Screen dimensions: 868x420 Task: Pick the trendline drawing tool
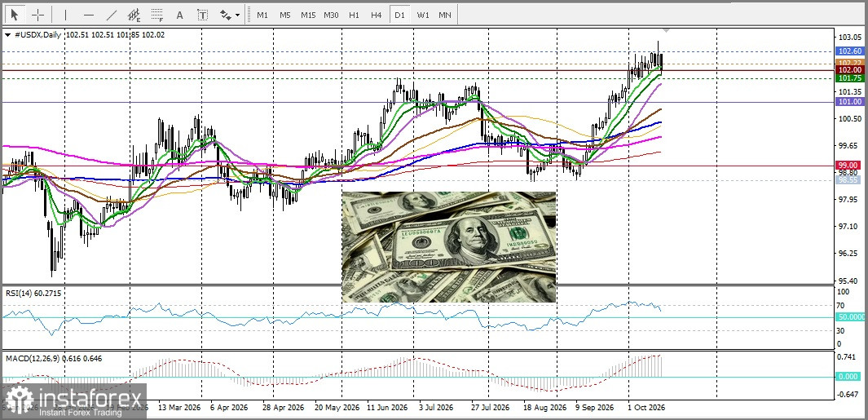(x=112, y=15)
